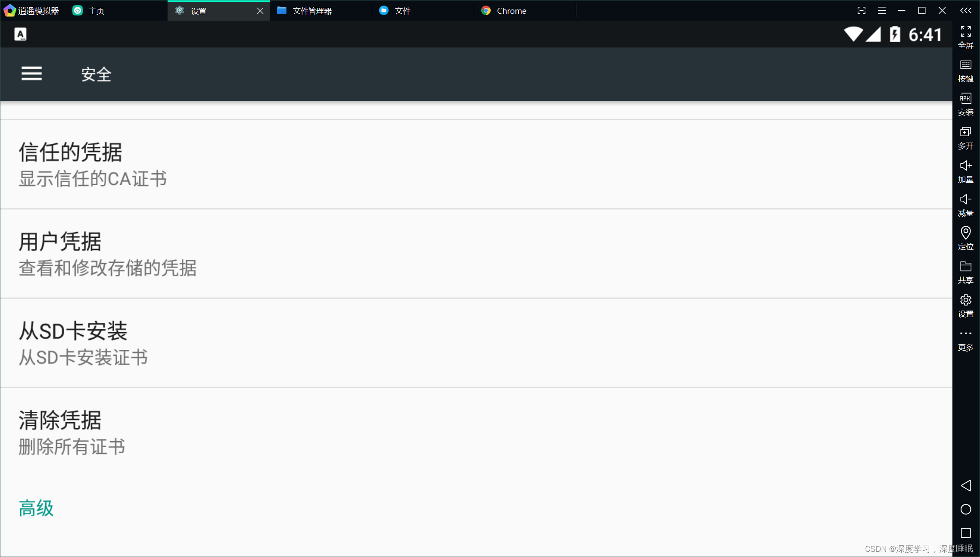Open the multi-instance 多开 tool

click(965, 137)
